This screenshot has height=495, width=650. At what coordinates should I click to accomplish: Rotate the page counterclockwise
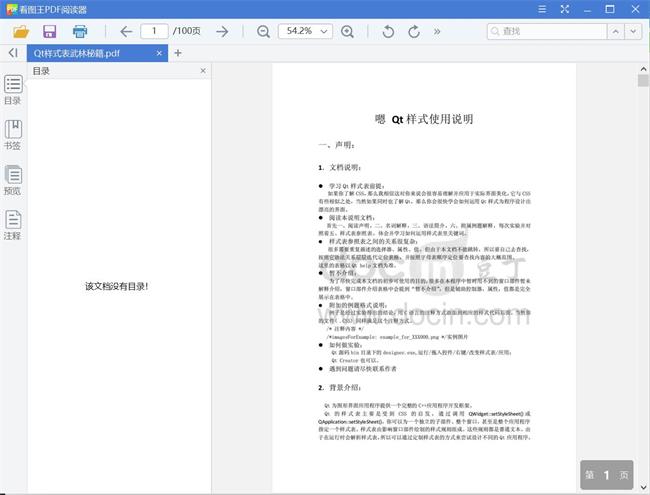click(x=388, y=32)
